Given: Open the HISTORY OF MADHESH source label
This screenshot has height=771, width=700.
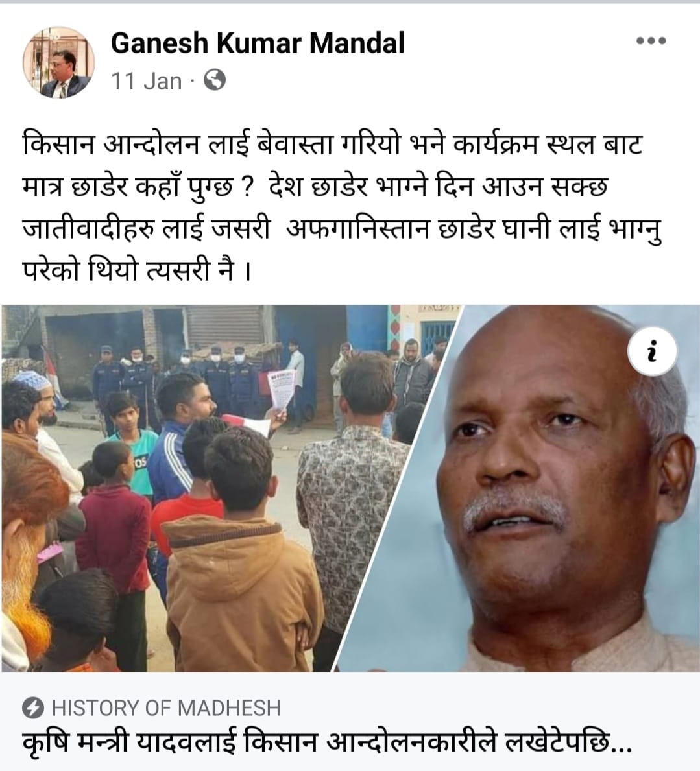Looking at the screenshot, I should pyautogui.click(x=166, y=708).
